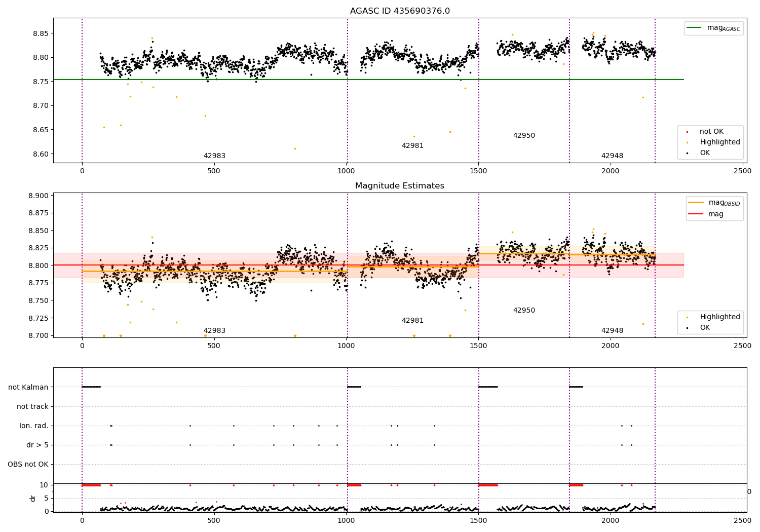This screenshot has width=760, height=532.
Task: Click the 'not Kalman' axis label
Action: (x=28, y=388)
